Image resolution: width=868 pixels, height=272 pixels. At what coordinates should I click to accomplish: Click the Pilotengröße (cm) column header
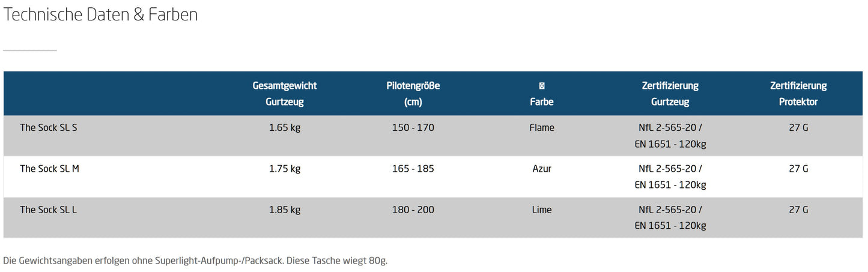click(413, 94)
